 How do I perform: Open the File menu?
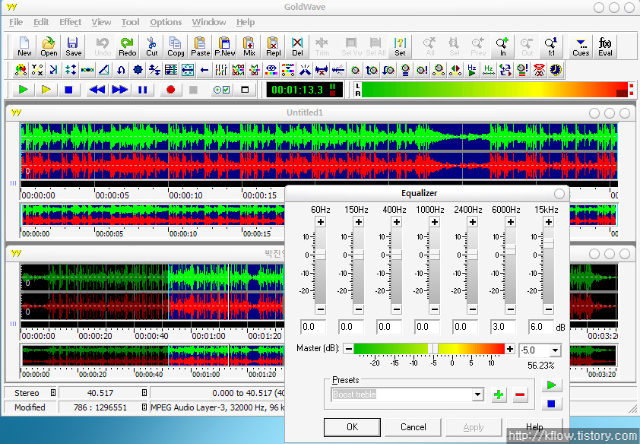pyautogui.click(x=16, y=22)
